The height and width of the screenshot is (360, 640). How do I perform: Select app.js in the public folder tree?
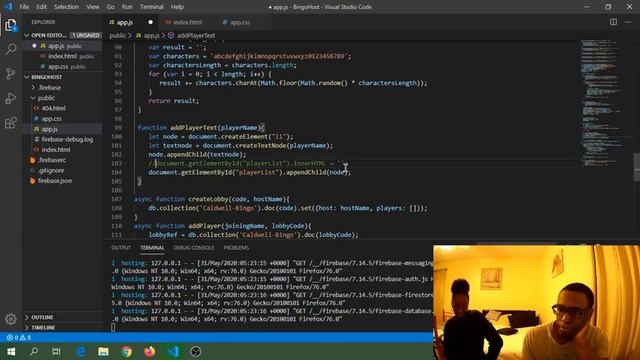[49, 129]
